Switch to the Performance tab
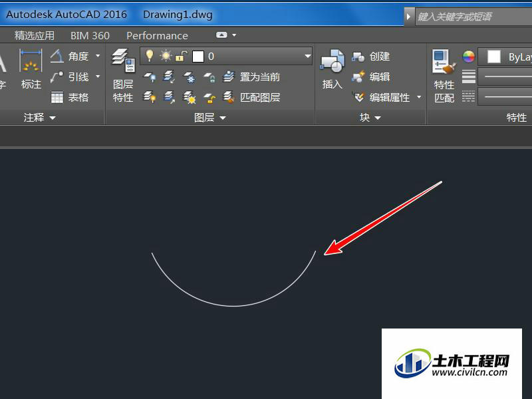Viewport: 532px width, 399px height. pos(157,36)
